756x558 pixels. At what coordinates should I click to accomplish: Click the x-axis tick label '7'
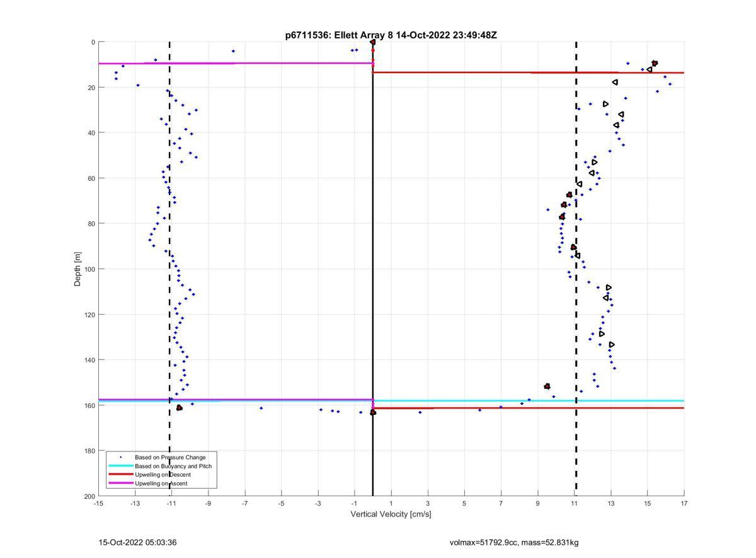point(501,504)
